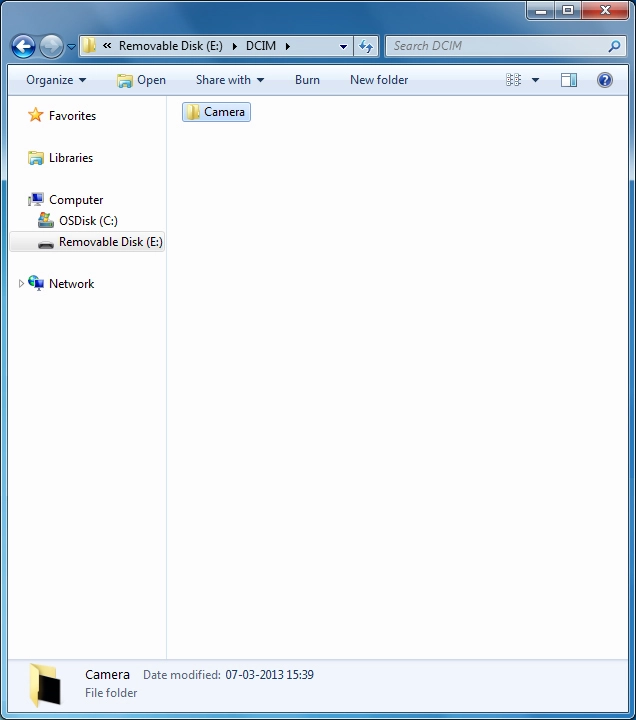Click the Back navigation arrow button
This screenshot has height=720, width=636.
pyautogui.click(x=23, y=46)
